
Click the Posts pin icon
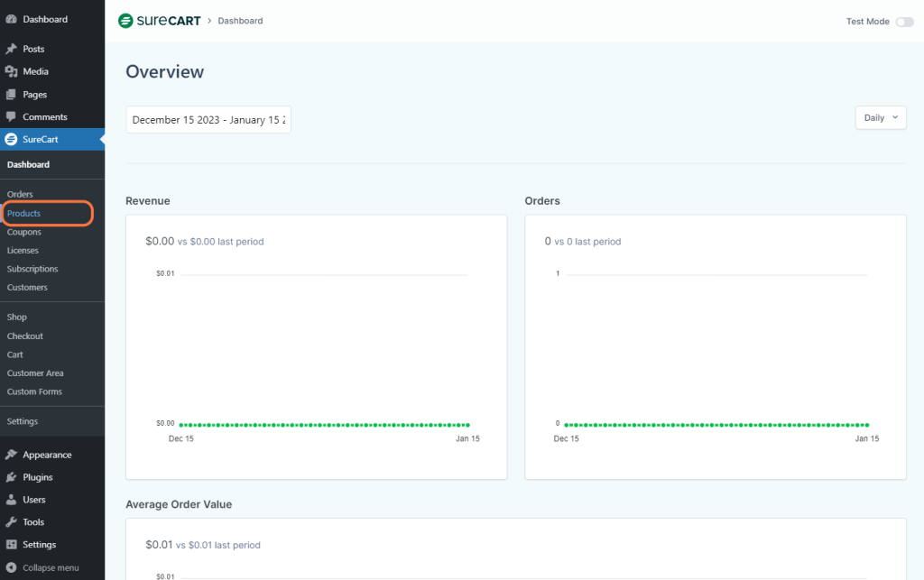click(11, 49)
